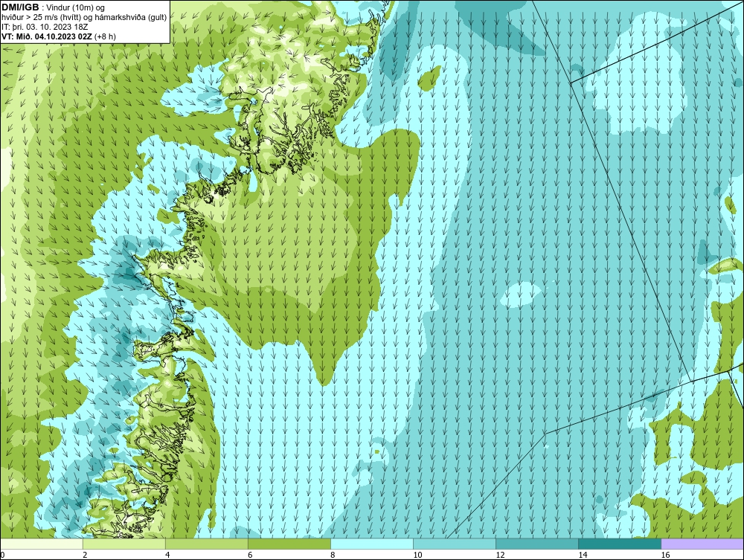
Task: Click the 'Vindur (10m) og' heading text
Action: pyautogui.click(x=76, y=7)
